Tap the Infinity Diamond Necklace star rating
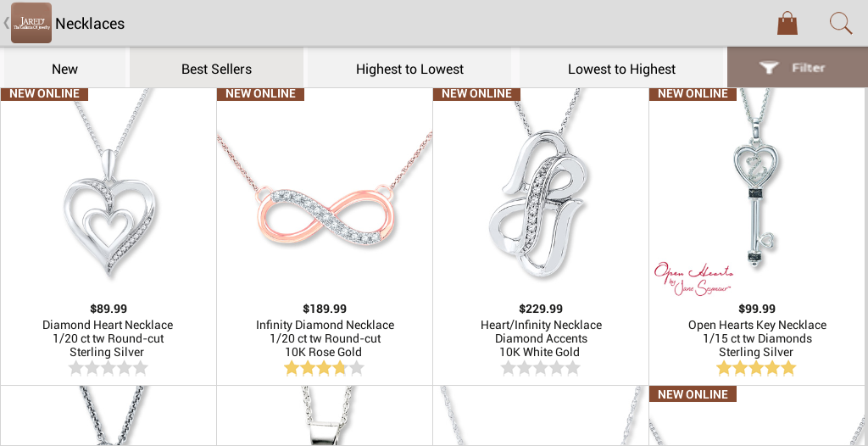Viewport: 868px width, 446px height. [x=325, y=368]
